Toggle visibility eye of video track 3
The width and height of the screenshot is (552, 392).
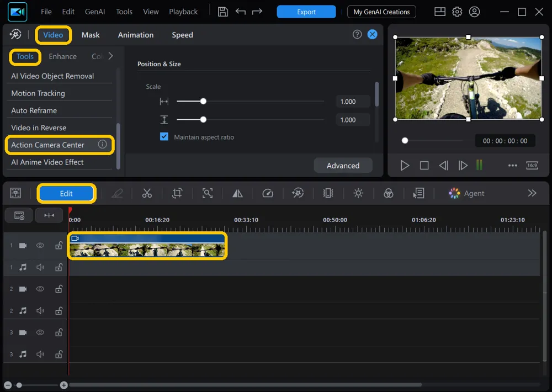point(40,332)
